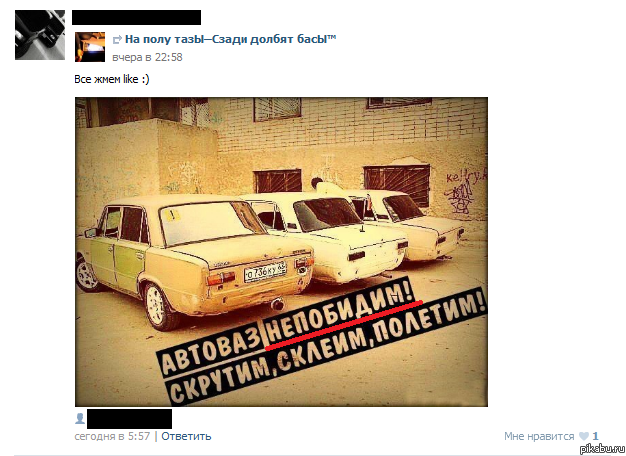
Task: Click the 'Все жмем like :)' post text
Action: point(112,79)
